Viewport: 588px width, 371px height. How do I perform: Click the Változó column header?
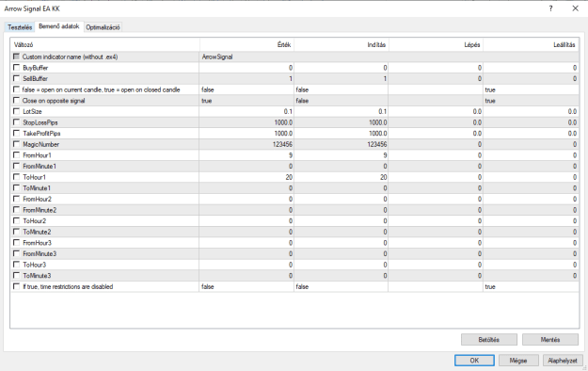(105, 44)
